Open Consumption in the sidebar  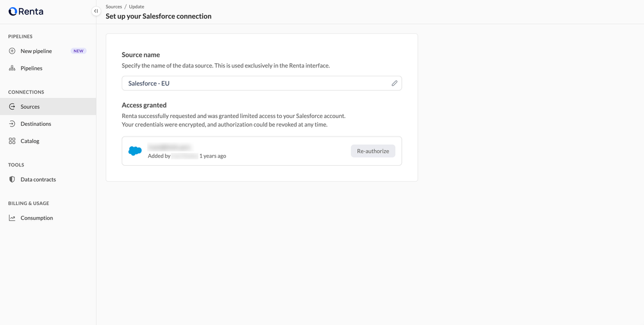coord(48,218)
